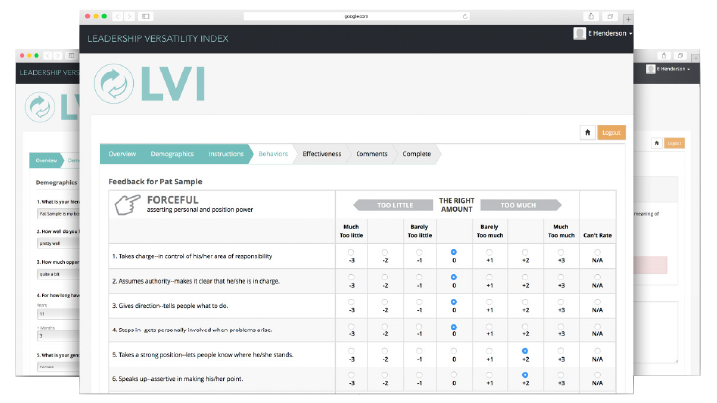Click the home icon button beside Logout
Image resolution: width=717 pixels, height=403 pixels.
tap(588, 133)
